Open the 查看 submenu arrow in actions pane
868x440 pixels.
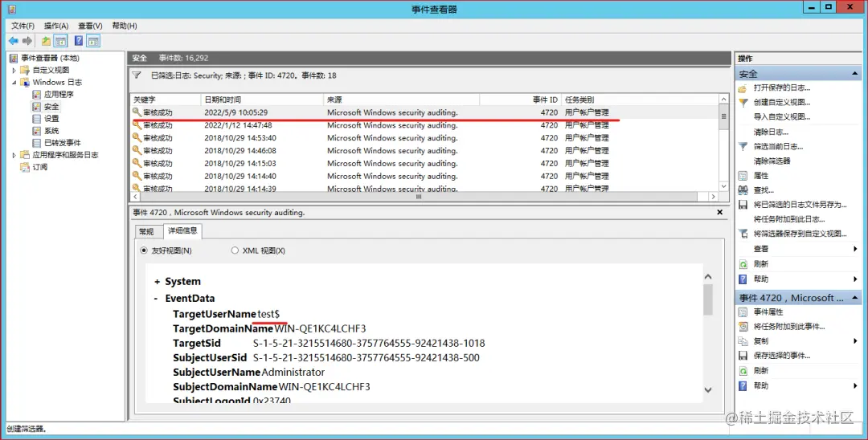pos(855,249)
